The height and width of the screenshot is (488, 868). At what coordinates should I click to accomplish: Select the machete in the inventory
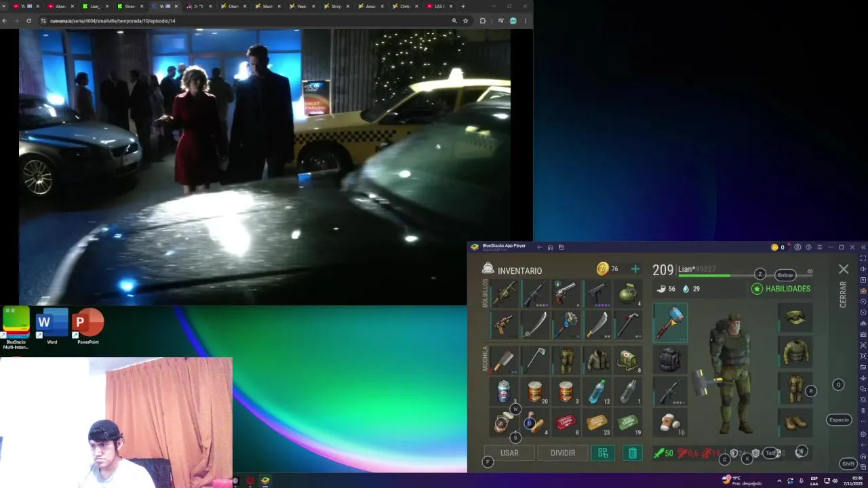(x=597, y=325)
